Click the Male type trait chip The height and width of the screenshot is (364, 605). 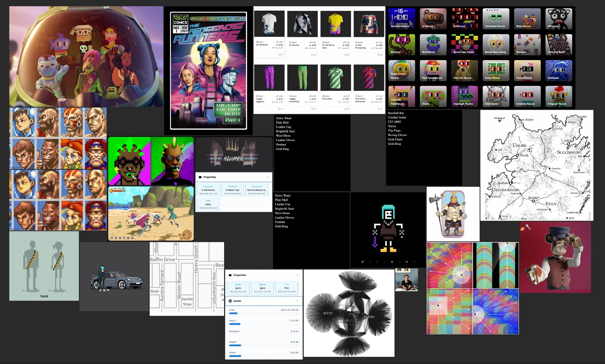(208, 204)
